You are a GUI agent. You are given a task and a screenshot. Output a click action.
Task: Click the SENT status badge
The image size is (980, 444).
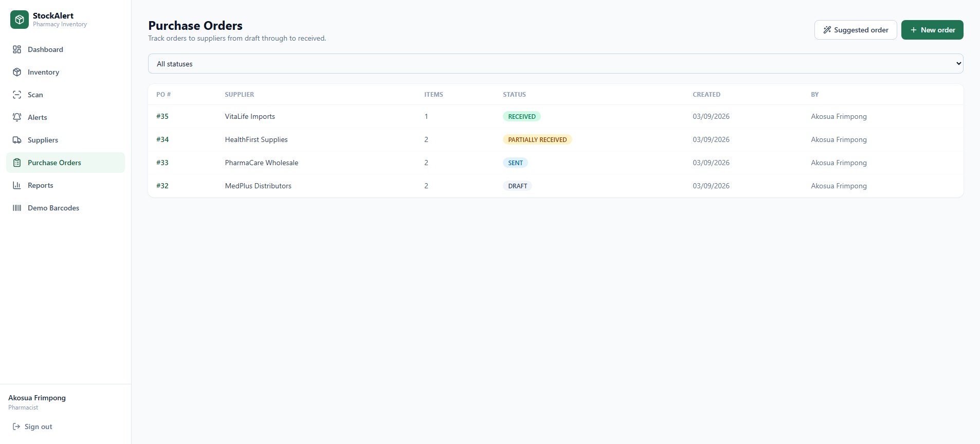click(x=515, y=163)
